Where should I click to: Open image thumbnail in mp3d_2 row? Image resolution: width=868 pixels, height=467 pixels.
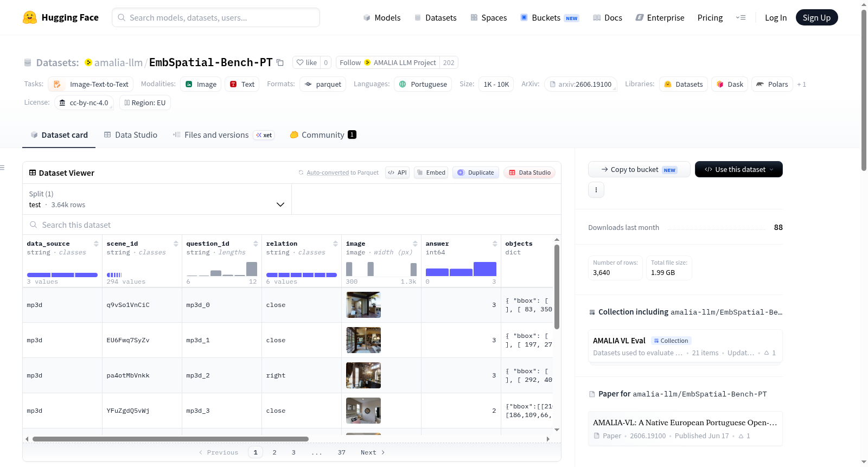click(363, 375)
